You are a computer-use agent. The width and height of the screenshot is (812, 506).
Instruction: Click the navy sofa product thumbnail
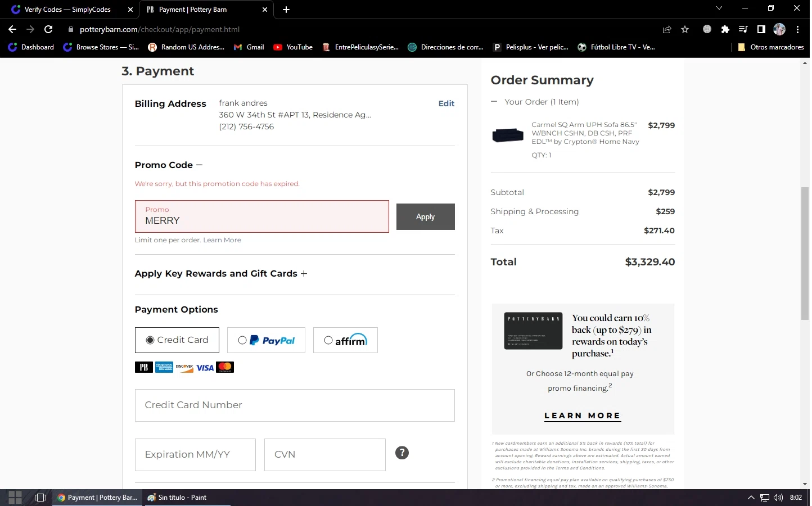(508, 135)
